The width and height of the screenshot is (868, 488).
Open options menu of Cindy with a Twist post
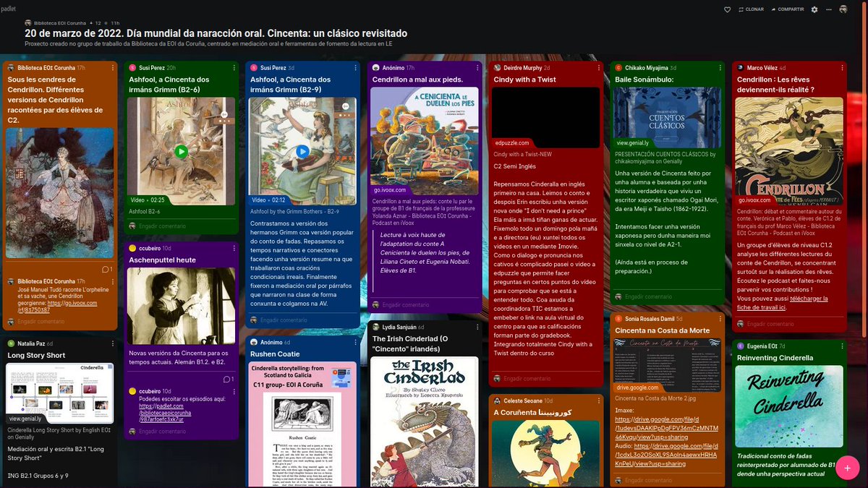598,67
